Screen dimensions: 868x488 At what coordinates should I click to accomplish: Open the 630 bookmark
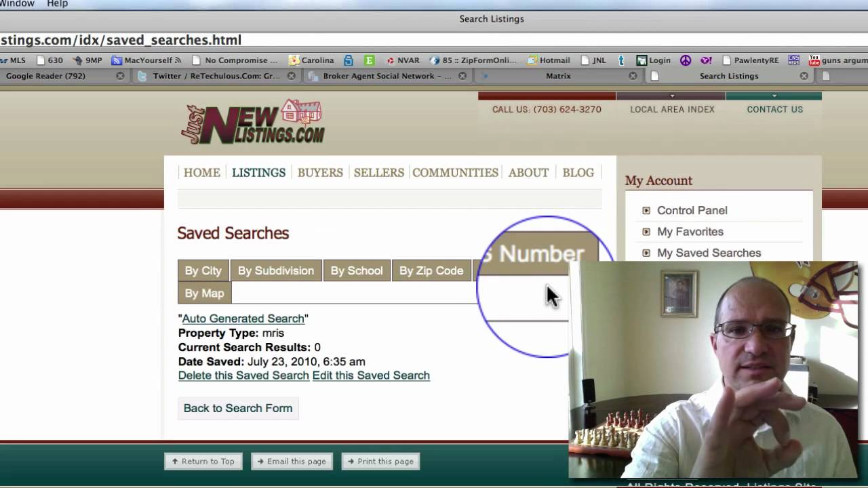(50, 60)
